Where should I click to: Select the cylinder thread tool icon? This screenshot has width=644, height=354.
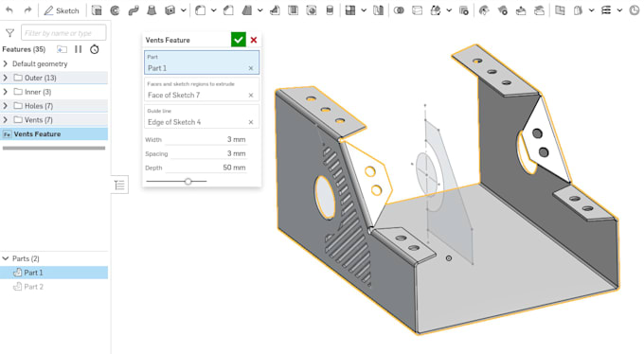click(x=330, y=10)
